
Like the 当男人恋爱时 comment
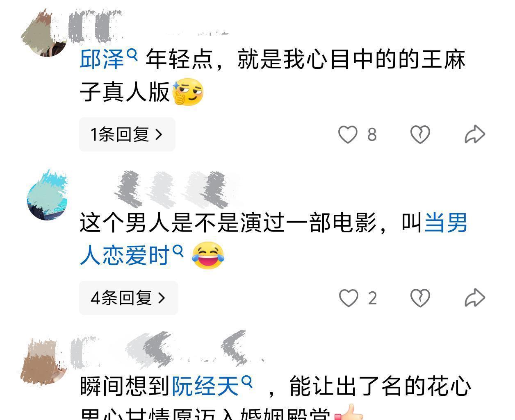click(x=349, y=298)
